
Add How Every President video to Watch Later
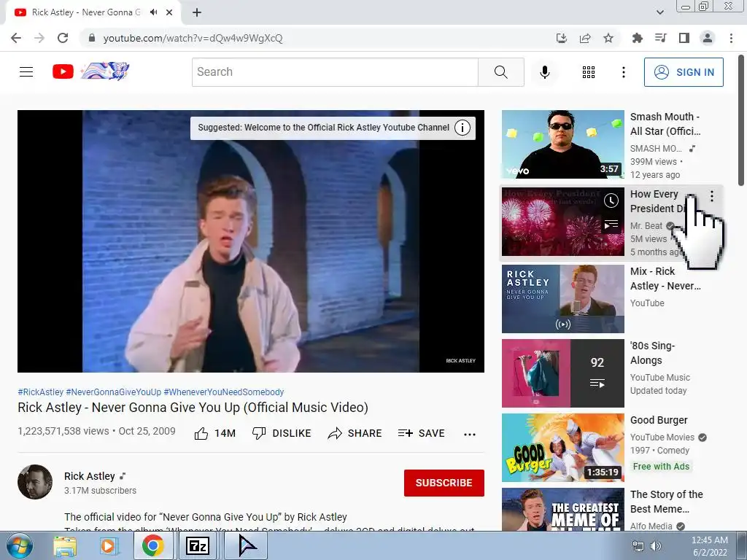point(611,201)
